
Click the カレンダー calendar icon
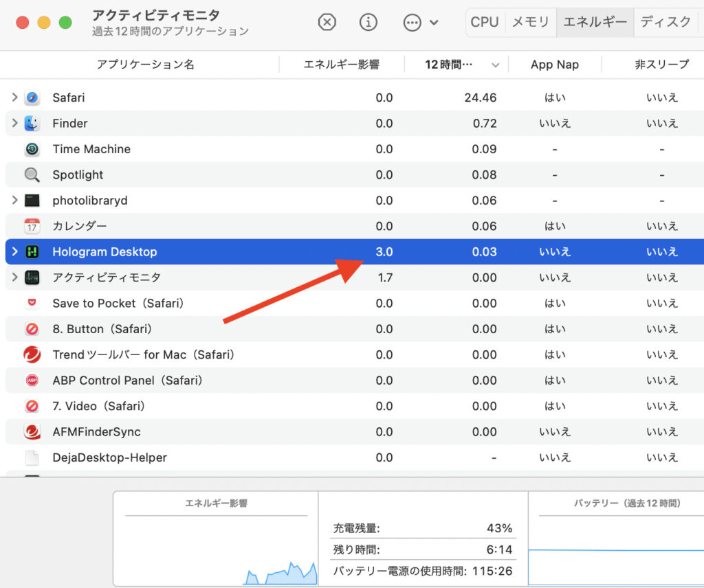(32, 226)
